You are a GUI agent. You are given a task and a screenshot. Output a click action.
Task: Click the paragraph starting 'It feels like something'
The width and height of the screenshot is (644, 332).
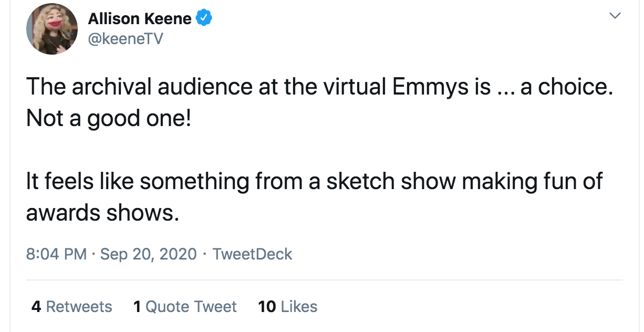[x=314, y=197]
